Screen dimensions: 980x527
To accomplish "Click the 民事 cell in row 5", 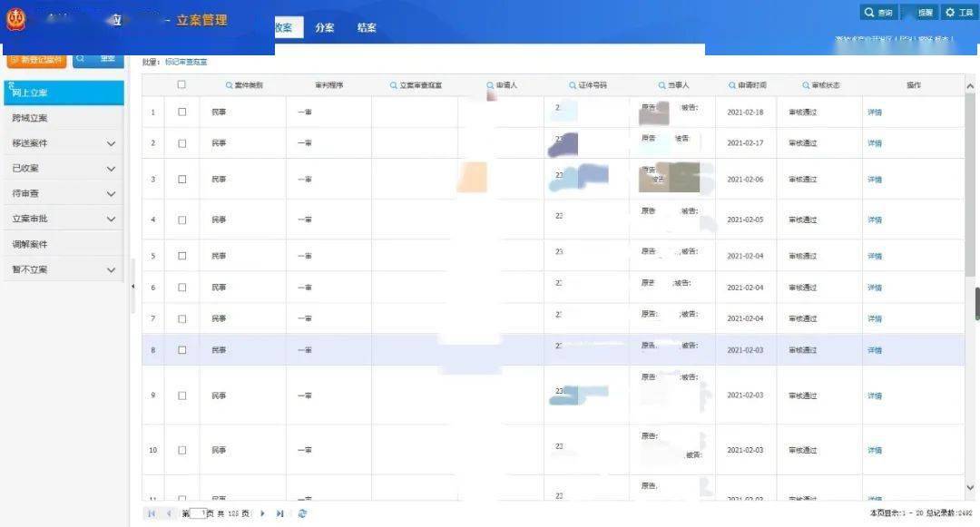I will tap(219, 256).
